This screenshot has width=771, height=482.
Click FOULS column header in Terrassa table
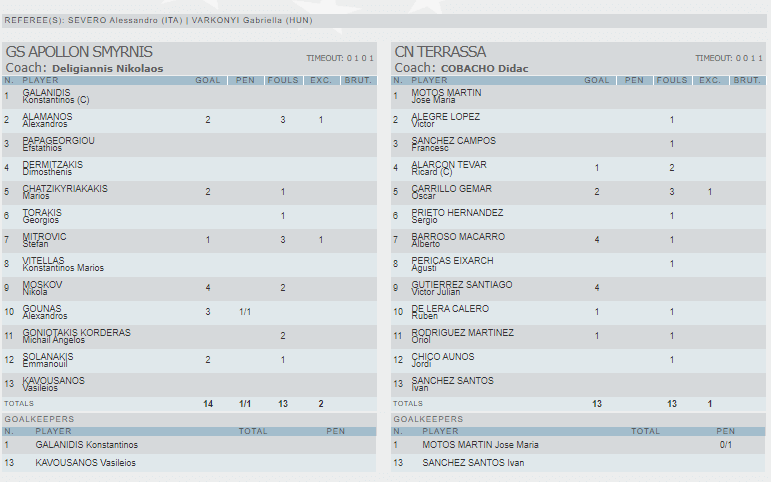point(671,80)
